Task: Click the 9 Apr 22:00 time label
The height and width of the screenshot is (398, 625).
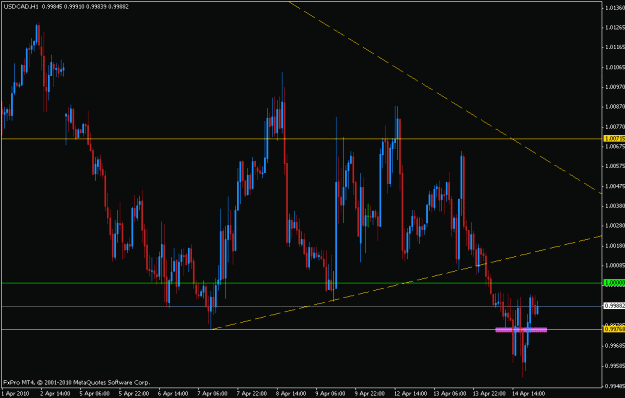Action: pos(370,394)
